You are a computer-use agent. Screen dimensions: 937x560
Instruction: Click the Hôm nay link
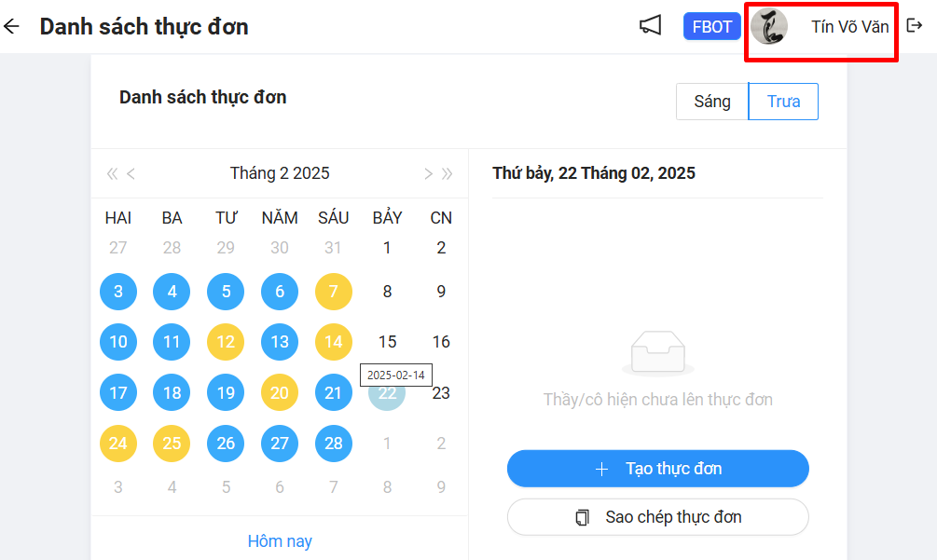click(x=280, y=541)
